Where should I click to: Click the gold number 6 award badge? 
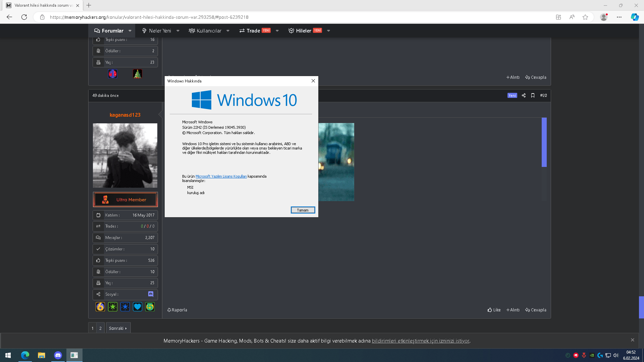coord(100,307)
